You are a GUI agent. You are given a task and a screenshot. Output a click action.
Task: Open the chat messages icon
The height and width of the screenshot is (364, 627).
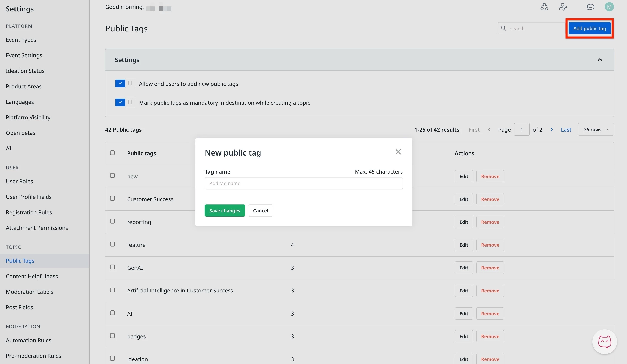590,7
